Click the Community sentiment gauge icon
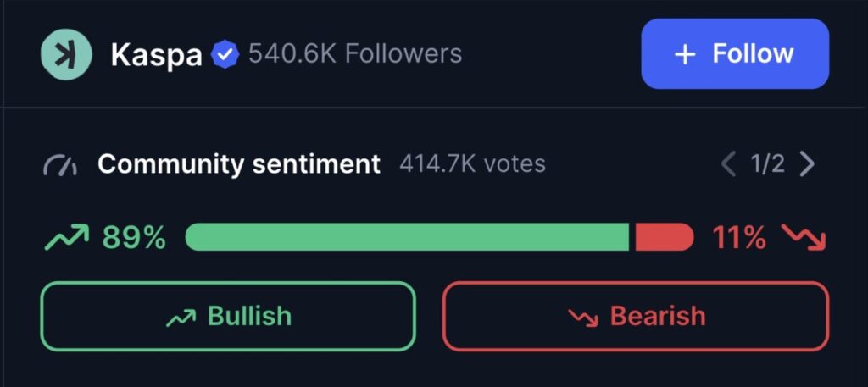This screenshot has width=868, height=387. tap(60, 164)
